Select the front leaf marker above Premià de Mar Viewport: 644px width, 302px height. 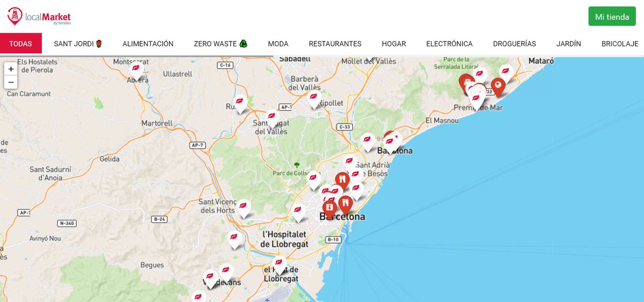point(475,100)
